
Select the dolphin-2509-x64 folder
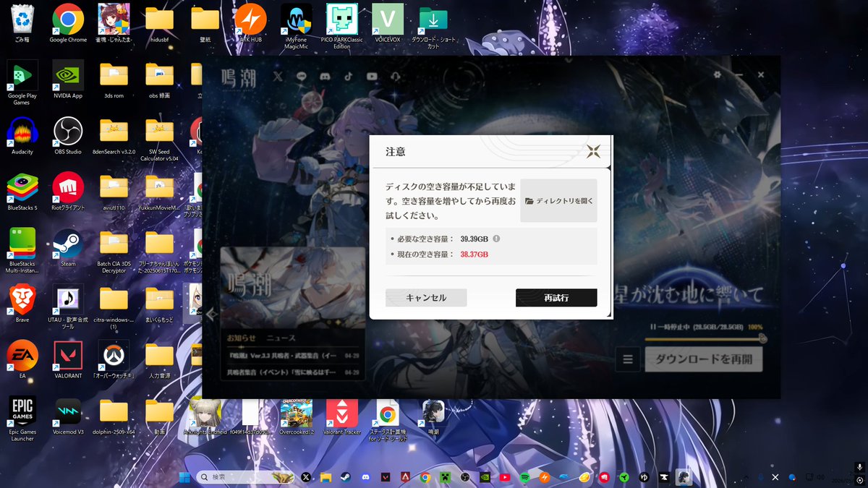[114, 416]
